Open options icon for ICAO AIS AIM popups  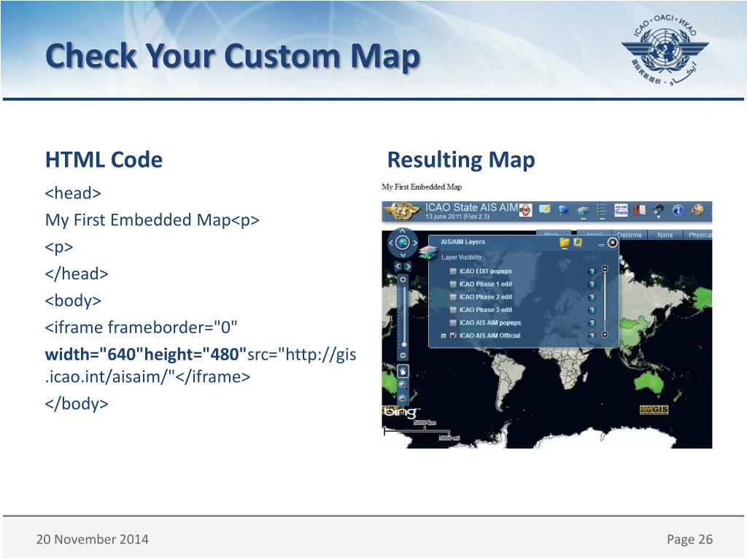click(x=592, y=323)
